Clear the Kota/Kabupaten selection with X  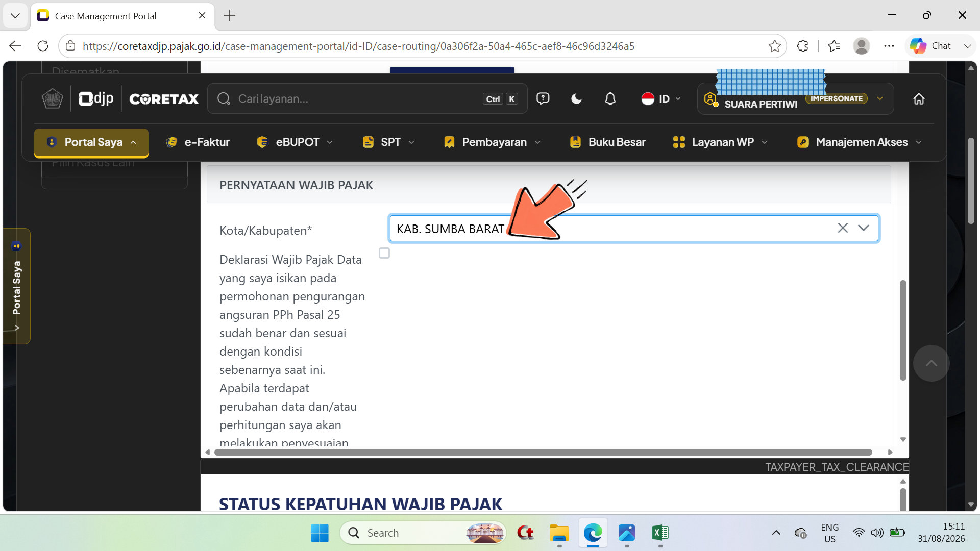[843, 228]
